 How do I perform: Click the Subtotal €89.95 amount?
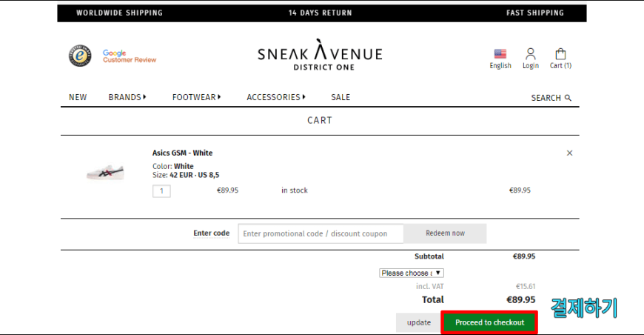pyautogui.click(x=523, y=256)
